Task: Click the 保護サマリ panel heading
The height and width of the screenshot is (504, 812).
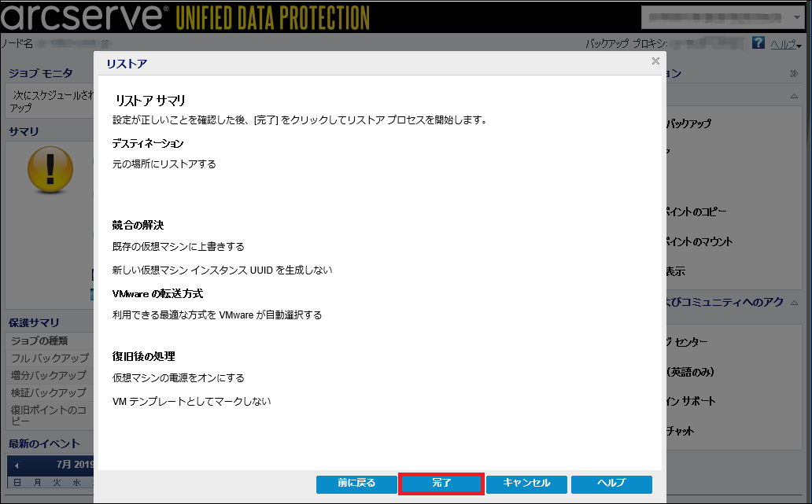Action: point(34,323)
